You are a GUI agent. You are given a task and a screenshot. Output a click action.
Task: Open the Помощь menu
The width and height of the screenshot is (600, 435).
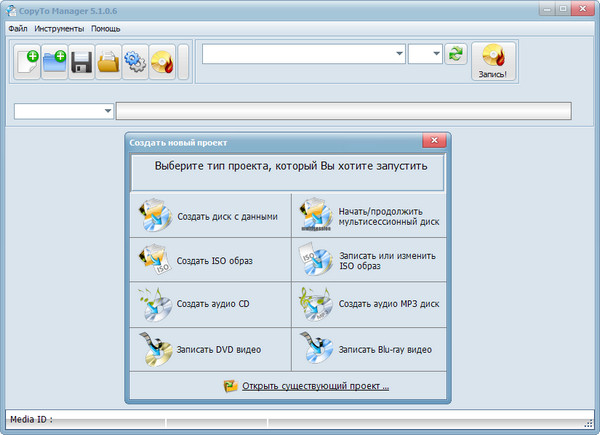106,29
